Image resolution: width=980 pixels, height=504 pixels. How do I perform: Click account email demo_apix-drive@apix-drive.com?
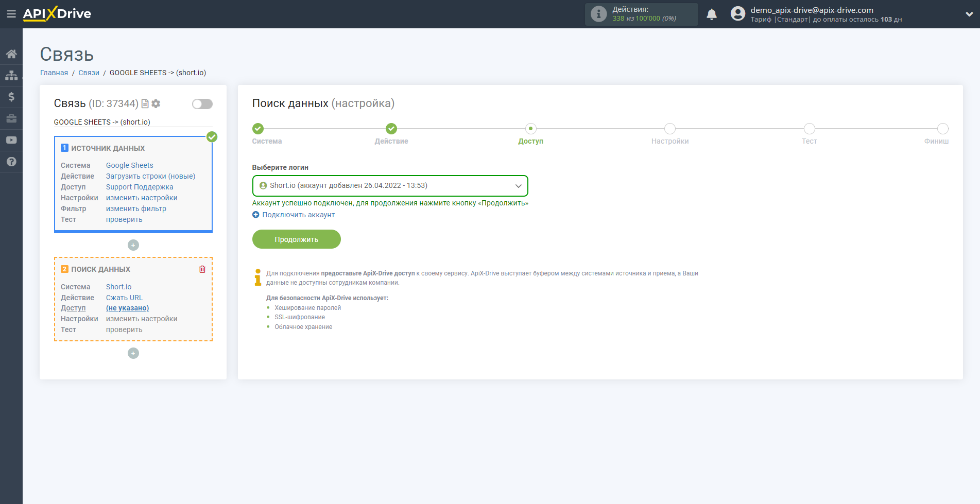click(x=812, y=10)
